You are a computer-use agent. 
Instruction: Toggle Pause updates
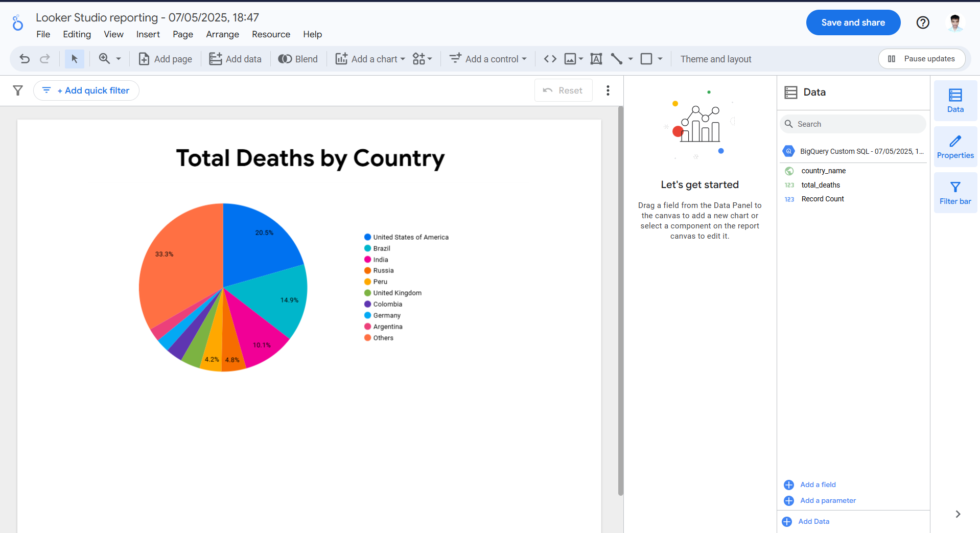pos(922,59)
